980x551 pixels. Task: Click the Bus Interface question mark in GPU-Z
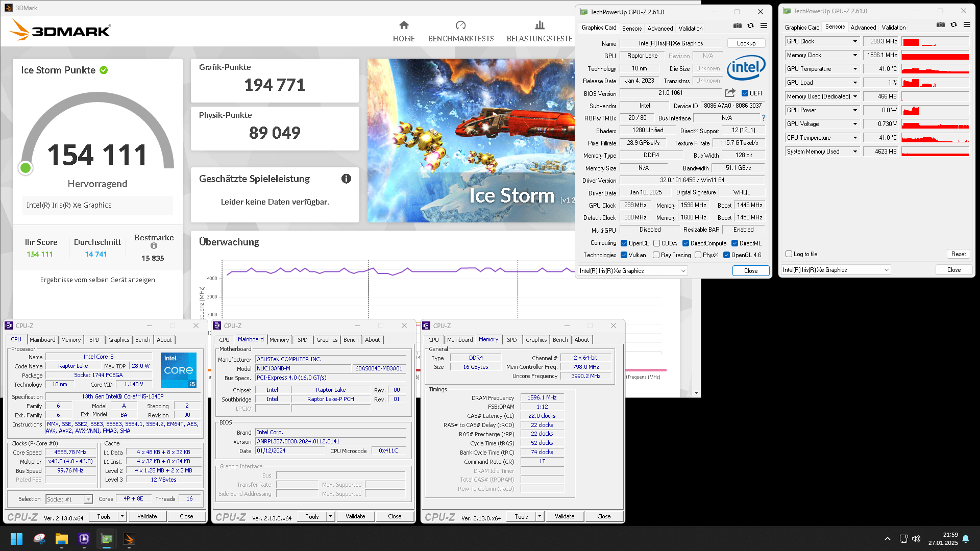tap(764, 118)
